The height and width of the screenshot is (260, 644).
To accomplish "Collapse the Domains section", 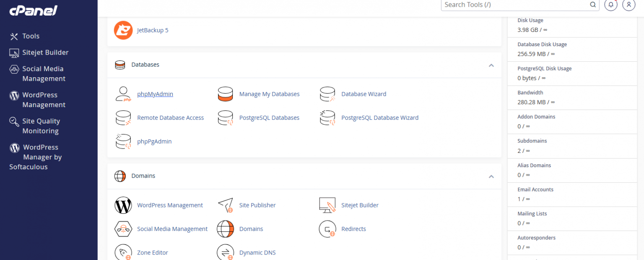I will point(491,177).
